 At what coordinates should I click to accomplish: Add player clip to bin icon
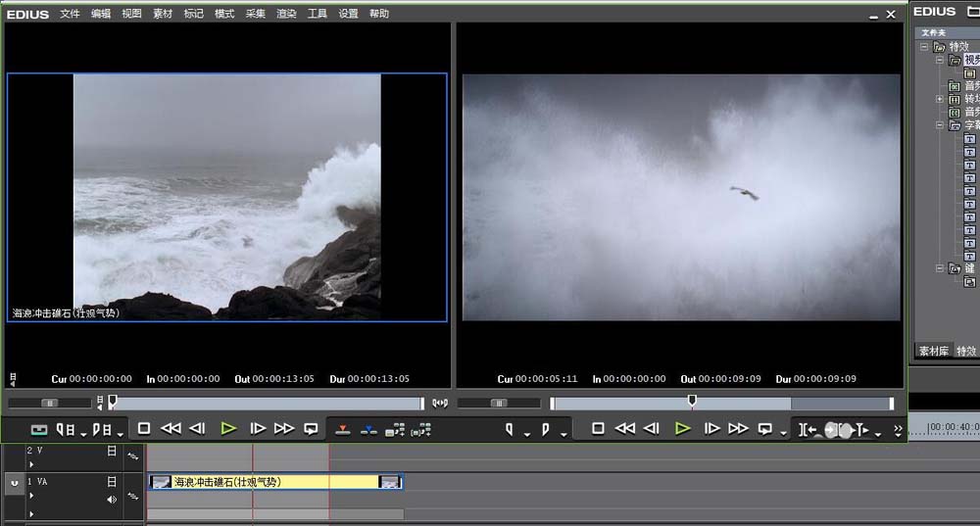tap(395, 430)
